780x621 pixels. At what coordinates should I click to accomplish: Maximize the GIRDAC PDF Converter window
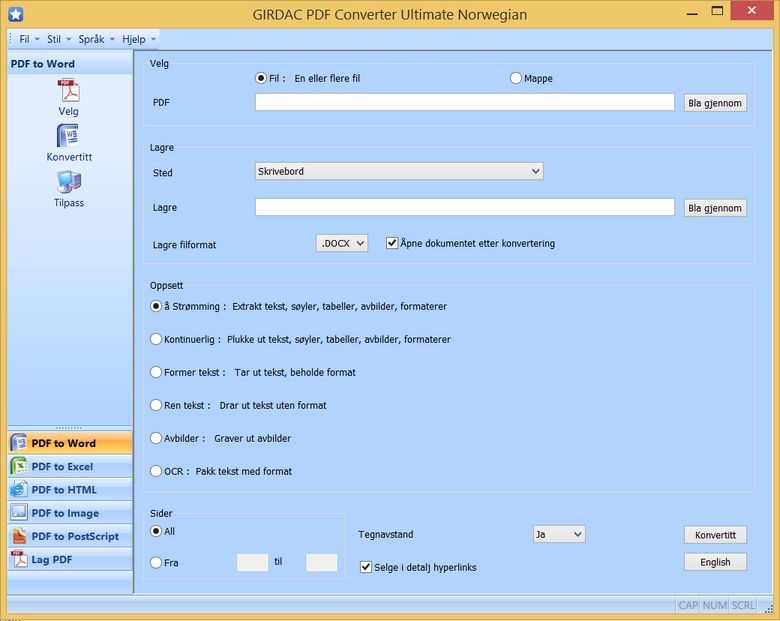point(717,11)
